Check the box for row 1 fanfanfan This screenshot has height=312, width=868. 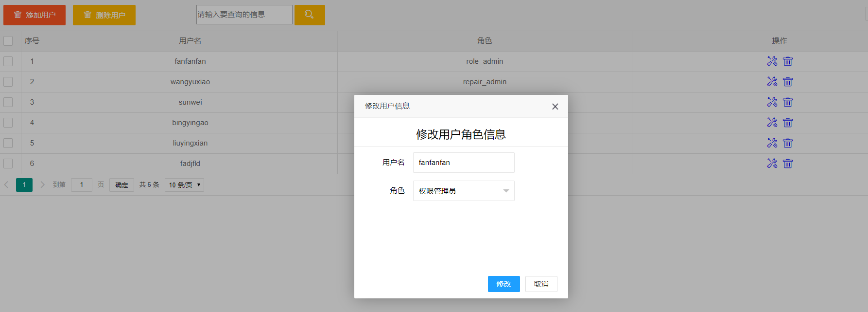8,61
